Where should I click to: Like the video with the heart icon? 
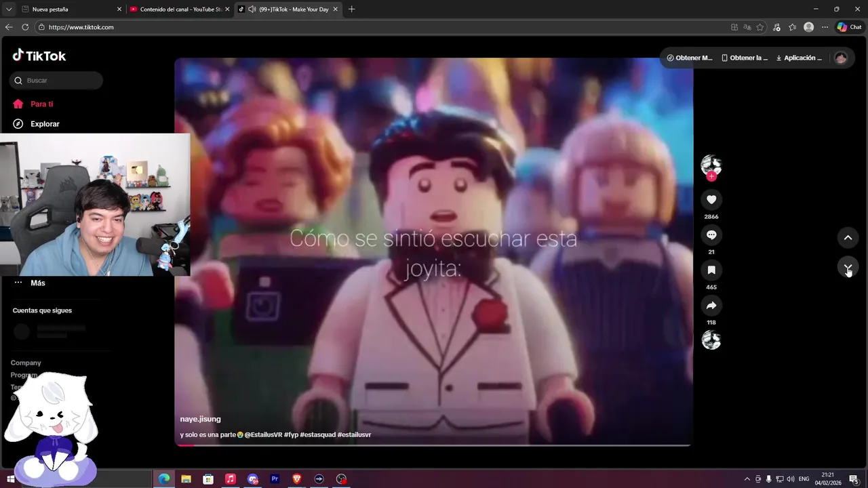(711, 199)
